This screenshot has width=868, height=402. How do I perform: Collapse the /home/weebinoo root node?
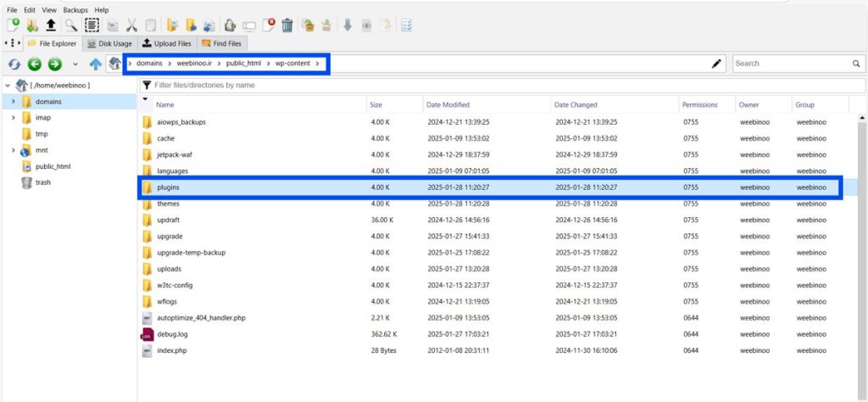pyautogui.click(x=8, y=86)
